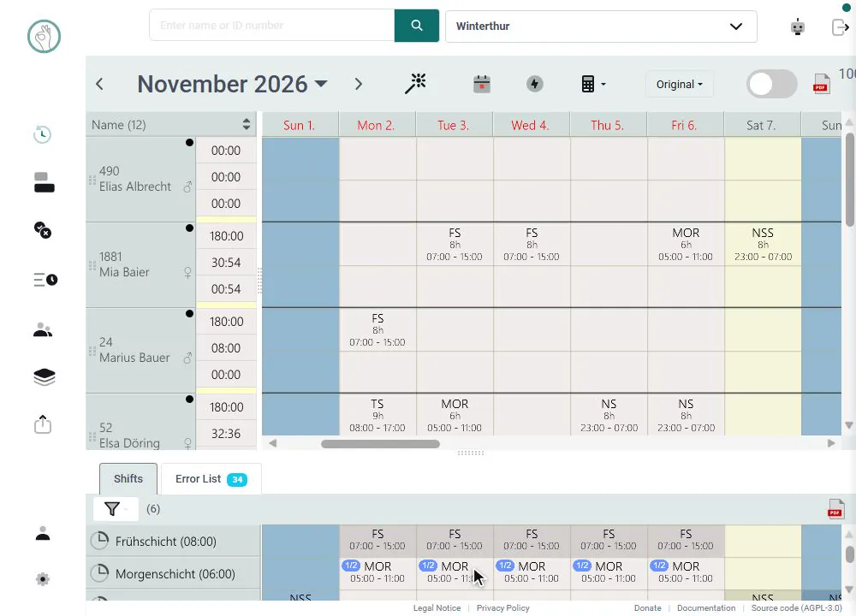Switch to the Shifts tab
The image size is (856, 616).
pos(128,478)
